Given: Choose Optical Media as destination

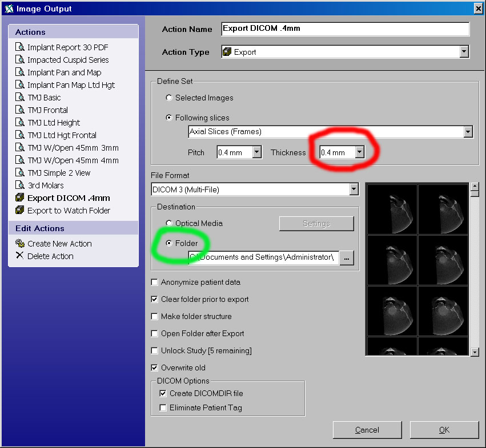Looking at the screenshot, I should 169,223.
